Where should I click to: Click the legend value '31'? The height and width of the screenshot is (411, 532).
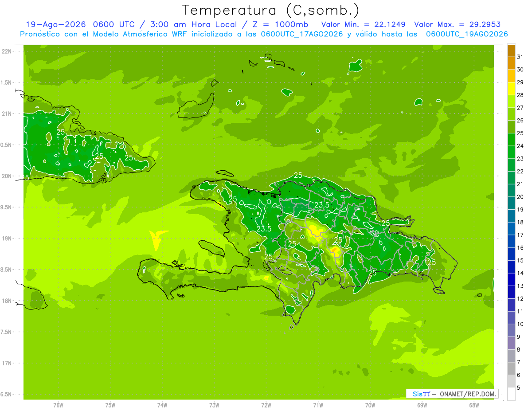520,57
